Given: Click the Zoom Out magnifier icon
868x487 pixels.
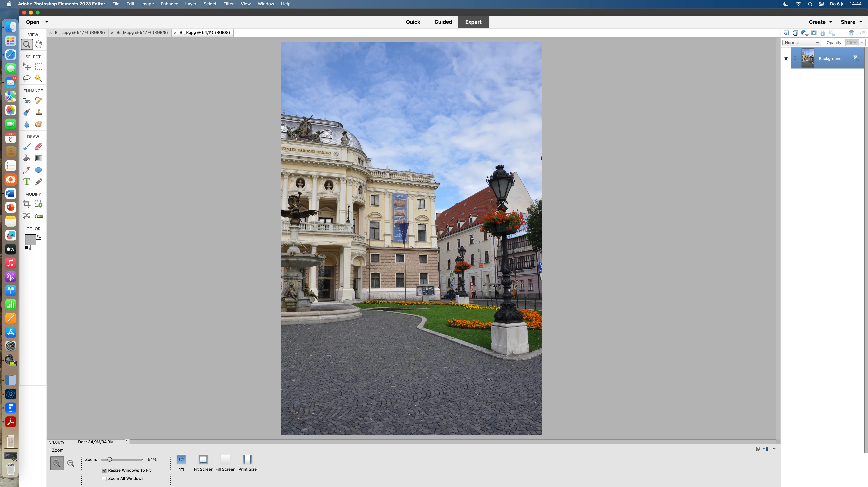Looking at the screenshot, I should coord(71,463).
